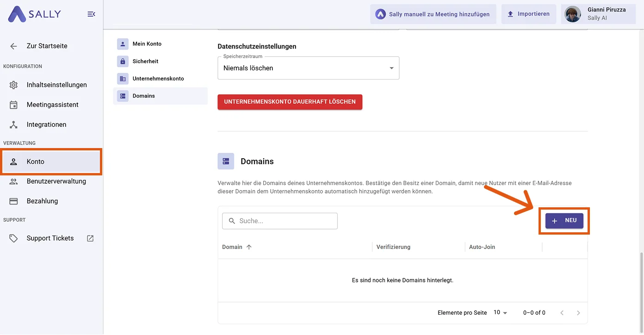Go to previous page chevron
Viewport: 644px width, 335px height.
[562, 313]
